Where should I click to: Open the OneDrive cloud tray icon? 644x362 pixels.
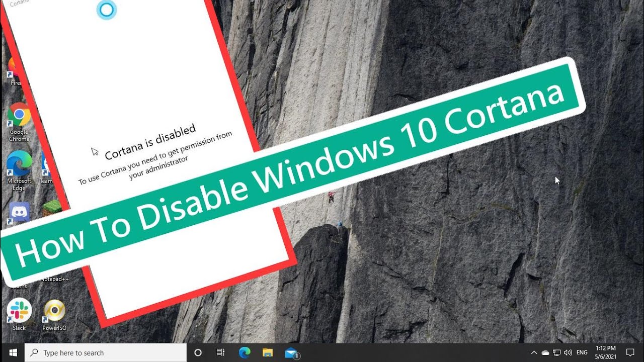pos(545,353)
